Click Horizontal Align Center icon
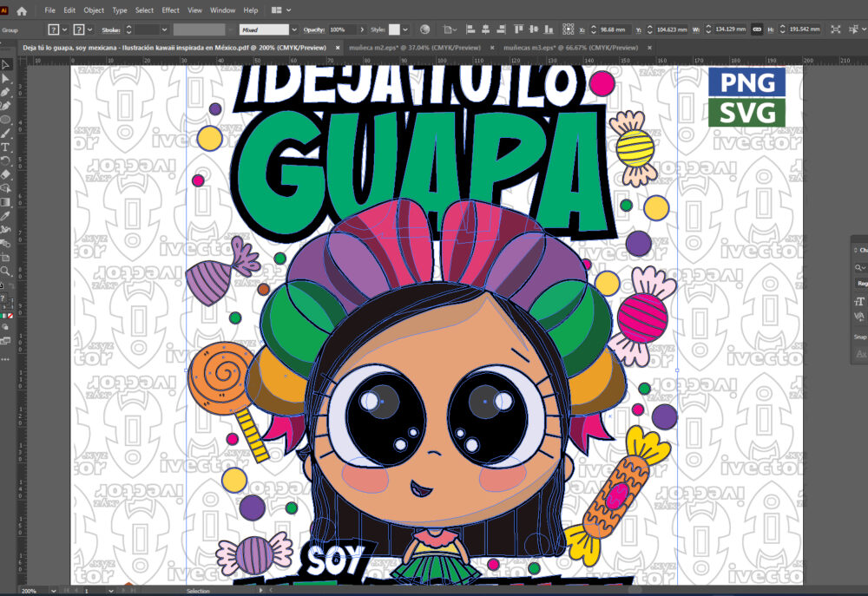Viewport: 868px width, 596px height. [485, 29]
